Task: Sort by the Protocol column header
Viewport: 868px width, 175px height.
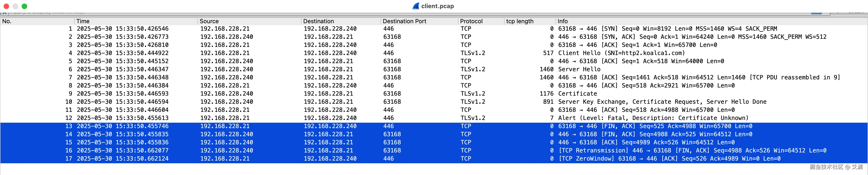Action: (x=481, y=21)
